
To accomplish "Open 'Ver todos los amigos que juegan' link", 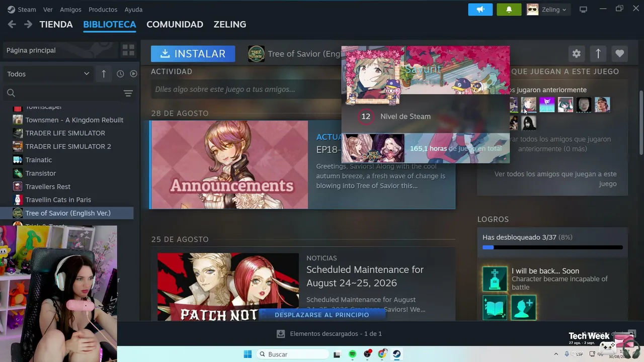I will coord(555,178).
